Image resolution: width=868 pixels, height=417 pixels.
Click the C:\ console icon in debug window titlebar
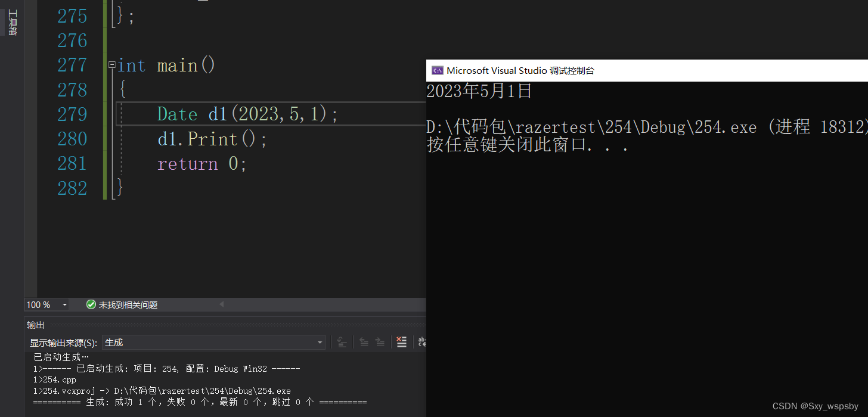pyautogui.click(x=437, y=70)
